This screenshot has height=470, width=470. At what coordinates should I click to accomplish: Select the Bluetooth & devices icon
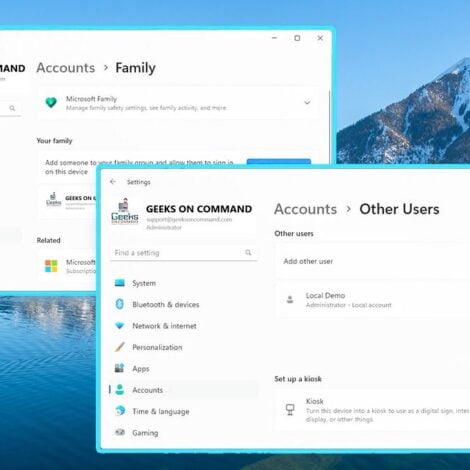pyautogui.click(x=120, y=304)
